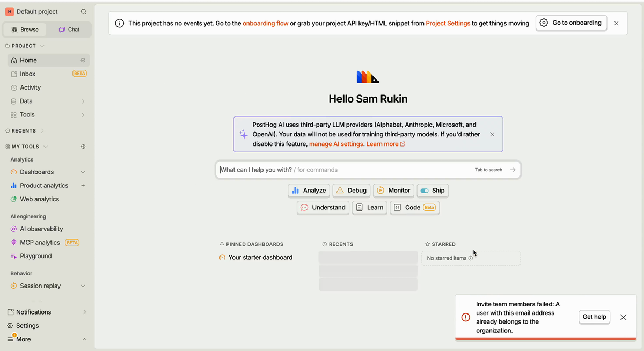Viewport: 644px width, 351px height.
Task: Select the Analyze suggestion
Action: tap(309, 191)
